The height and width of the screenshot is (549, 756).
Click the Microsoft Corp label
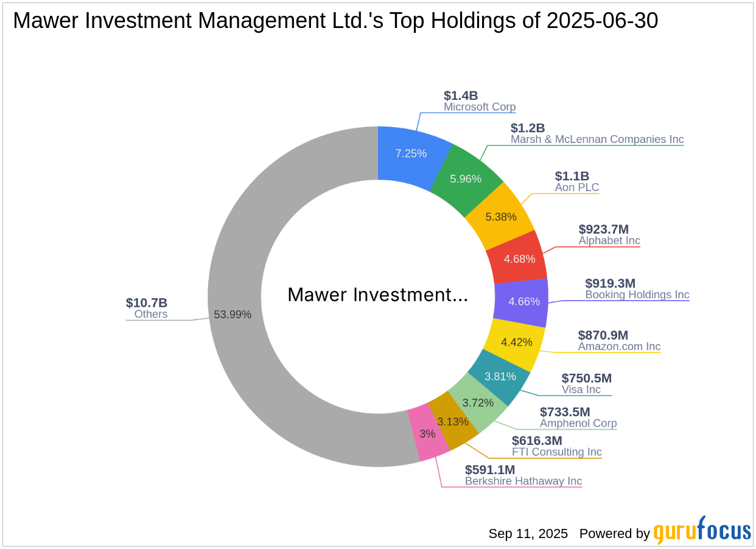(480, 107)
